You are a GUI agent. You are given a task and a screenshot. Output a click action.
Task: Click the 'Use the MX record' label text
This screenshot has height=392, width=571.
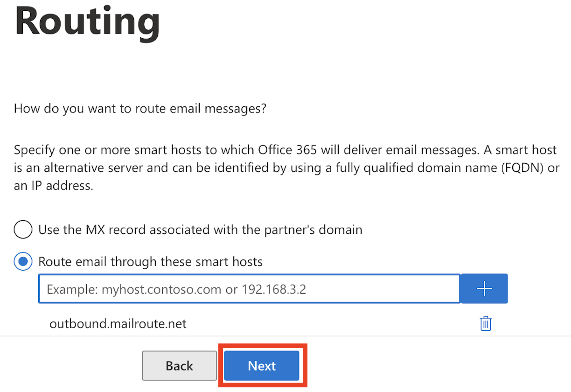200,230
